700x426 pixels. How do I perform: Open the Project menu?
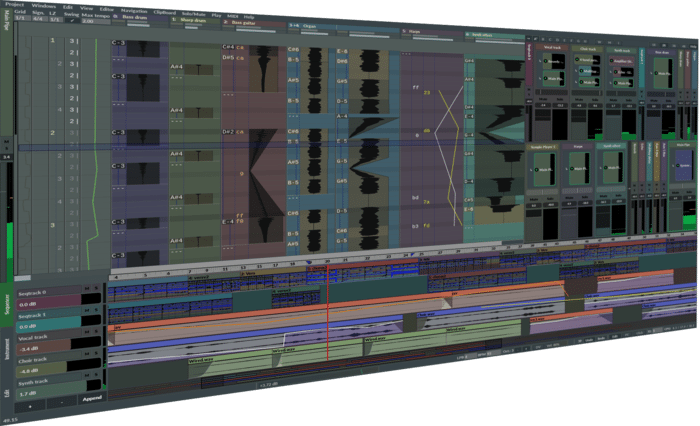coord(15,5)
